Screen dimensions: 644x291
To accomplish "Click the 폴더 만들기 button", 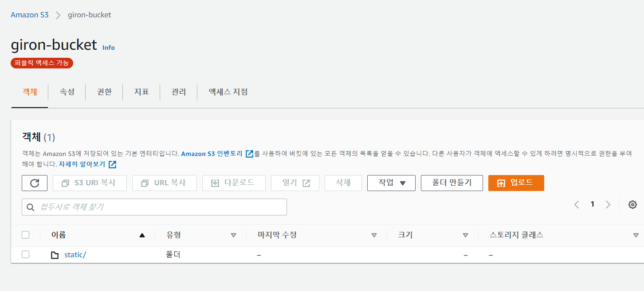I will point(452,183).
